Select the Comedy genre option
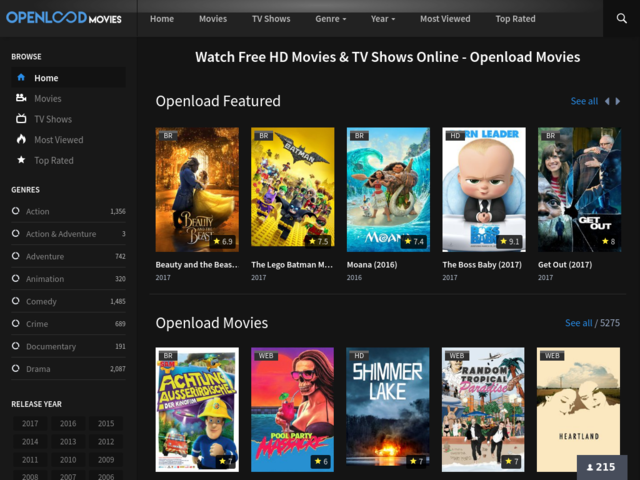Image resolution: width=640 pixels, height=480 pixels. (41, 302)
